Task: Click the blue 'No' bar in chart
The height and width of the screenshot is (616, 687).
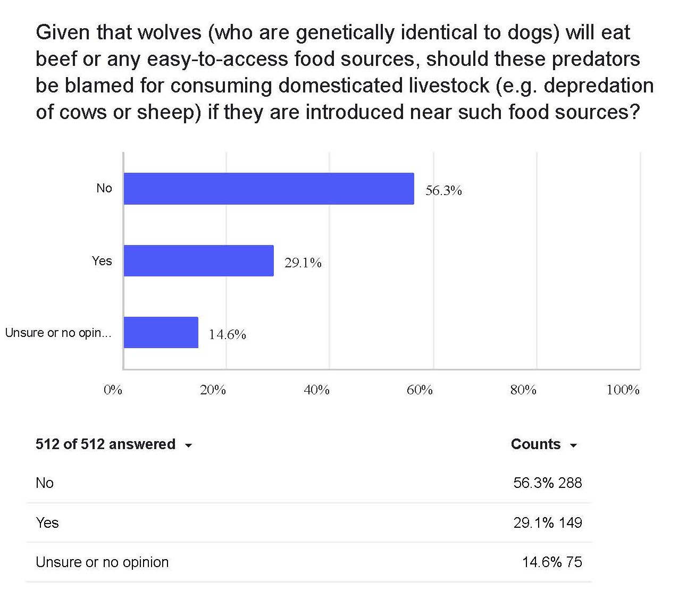Action: tap(269, 189)
